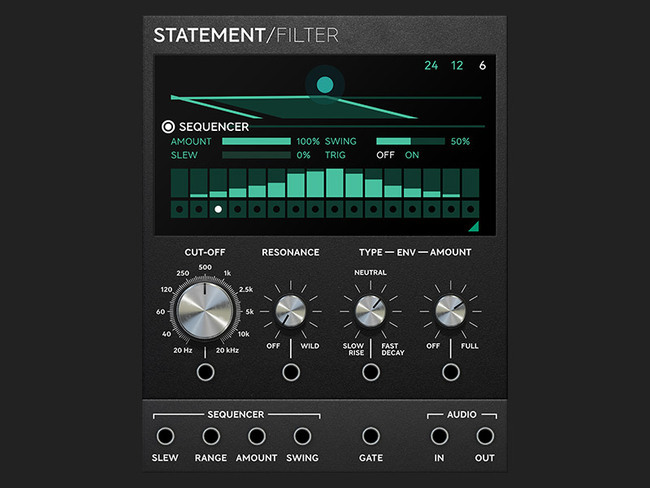This screenshot has width=650, height=488.
Task: Click the 20 kHz cutoff marking
Action: coord(227,350)
